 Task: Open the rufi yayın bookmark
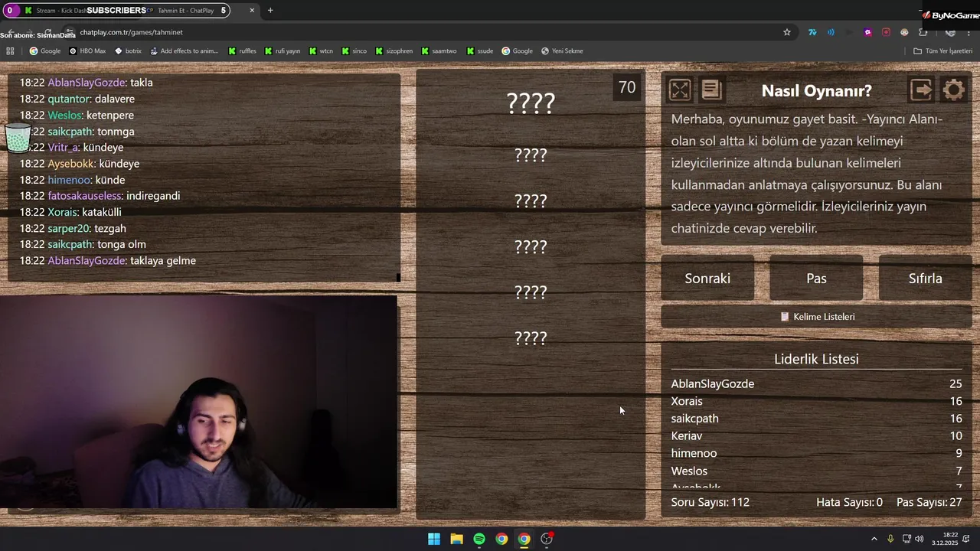click(282, 51)
